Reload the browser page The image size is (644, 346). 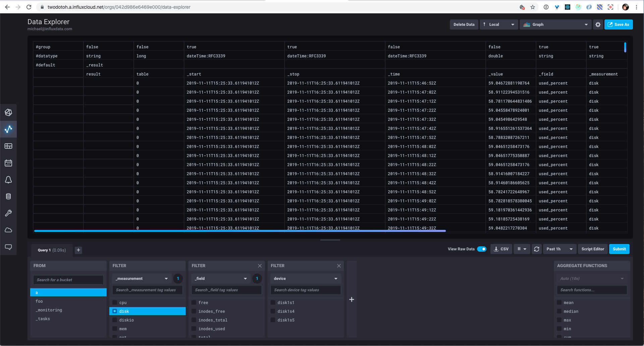click(x=29, y=7)
